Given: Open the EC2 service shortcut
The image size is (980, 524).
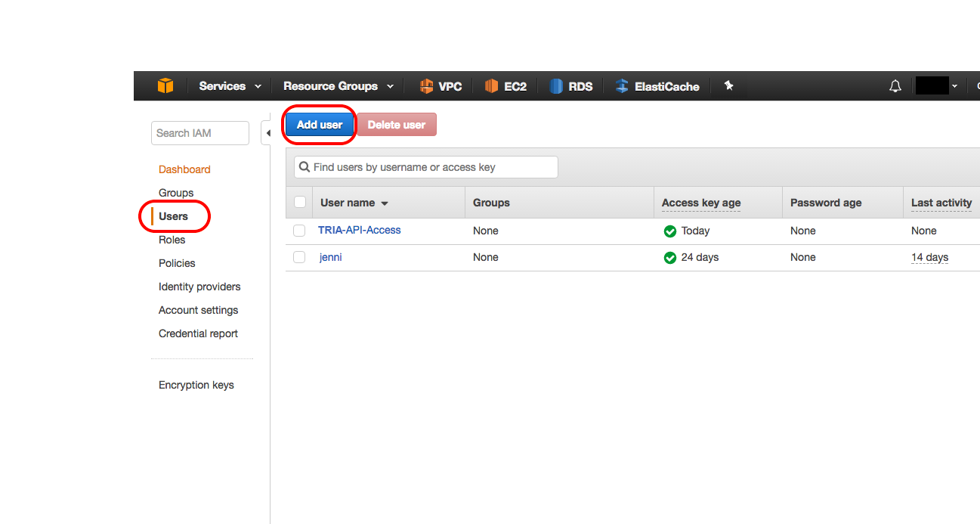Looking at the screenshot, I should (x=506, y=86).
